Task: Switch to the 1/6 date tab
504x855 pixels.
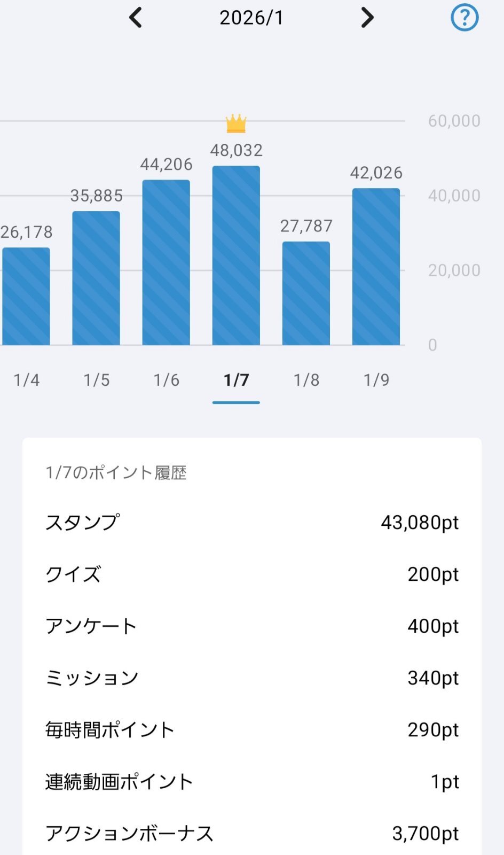Action: (x=166, y=380)
